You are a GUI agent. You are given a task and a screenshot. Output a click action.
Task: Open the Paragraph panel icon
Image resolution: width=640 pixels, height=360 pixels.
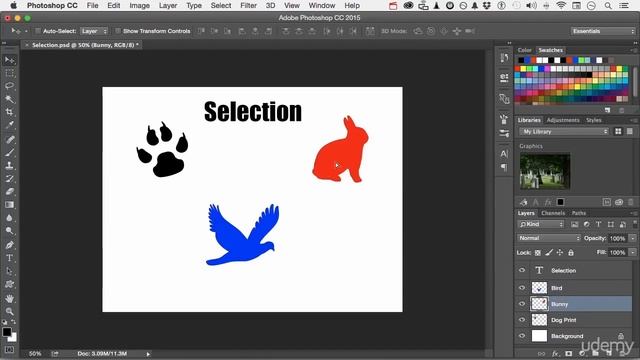(504, 167)
